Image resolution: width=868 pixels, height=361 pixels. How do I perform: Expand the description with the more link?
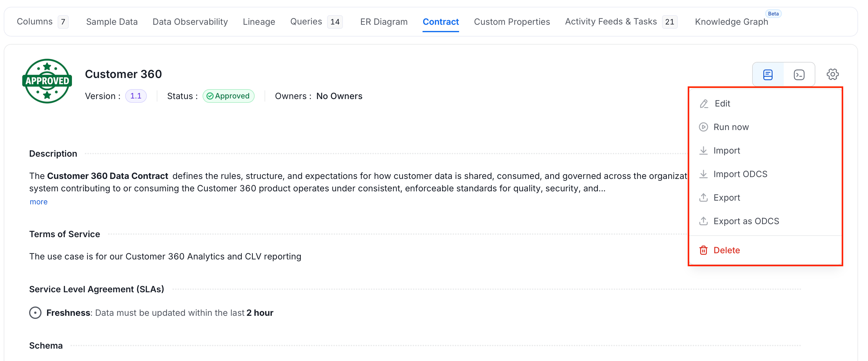38,202
